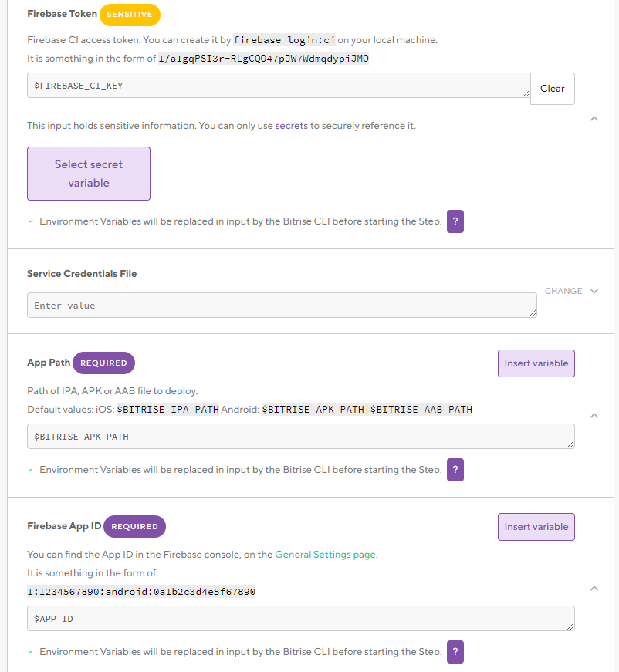619x672 pixels.
Task: Click the 'Service Credentials File' heading
Action: point(82,273)
